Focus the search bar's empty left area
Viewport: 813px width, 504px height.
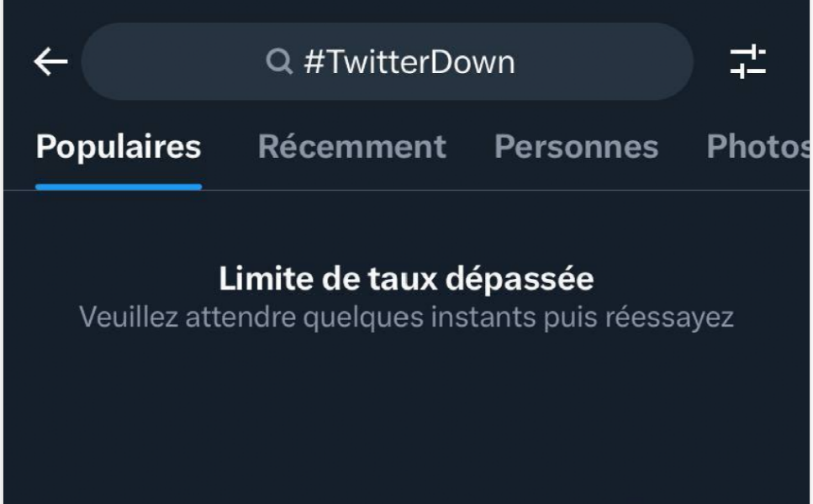click(x=168, y=62)
